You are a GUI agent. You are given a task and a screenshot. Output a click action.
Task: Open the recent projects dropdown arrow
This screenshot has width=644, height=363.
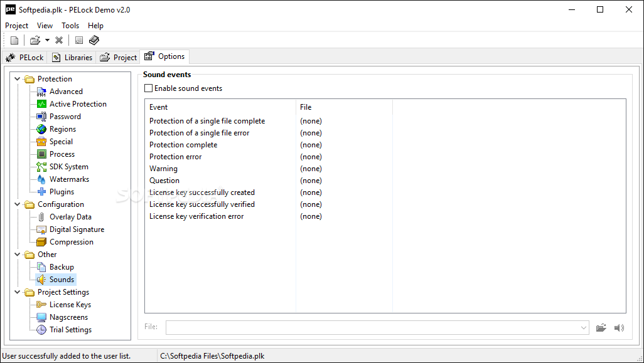(x=47, y=40)
